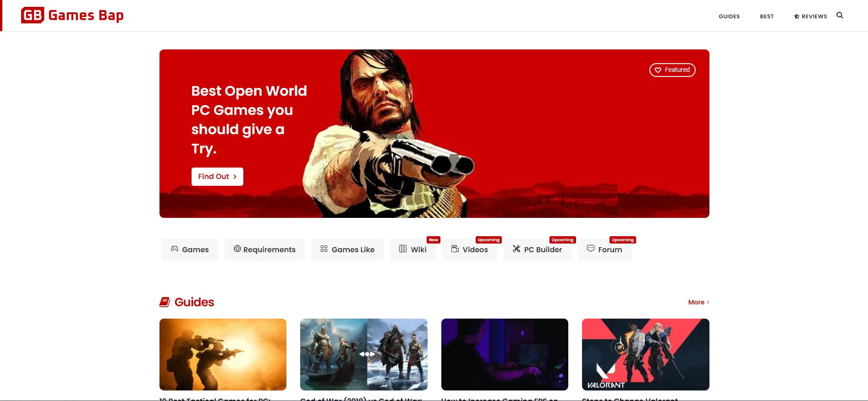Click the document icon beside Wiki

coord(403,249)
